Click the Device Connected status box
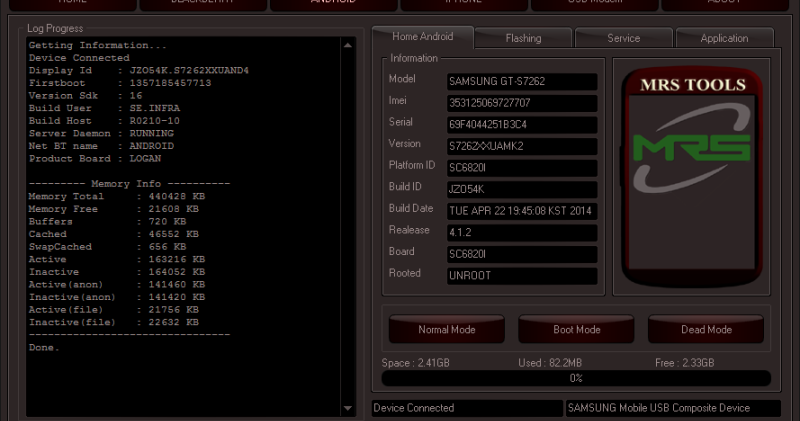Viewport: 800px width, 421px height. coord(467,408)
